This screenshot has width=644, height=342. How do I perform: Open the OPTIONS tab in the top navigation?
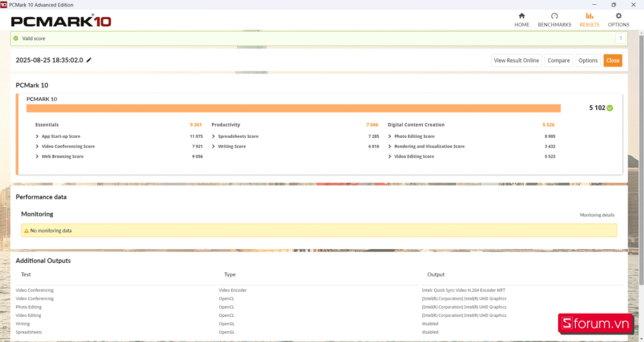pos(618,20)
